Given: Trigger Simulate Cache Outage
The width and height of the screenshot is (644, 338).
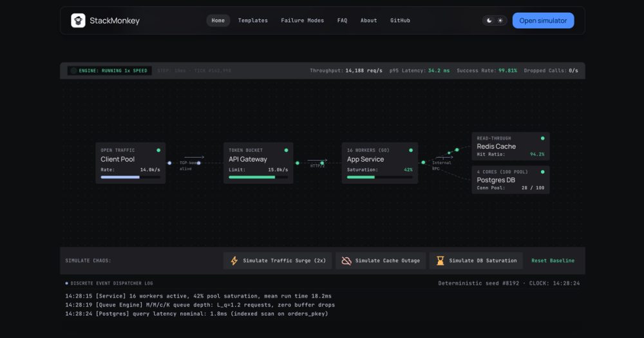Looking at the screenshot, I should [381, 261].
